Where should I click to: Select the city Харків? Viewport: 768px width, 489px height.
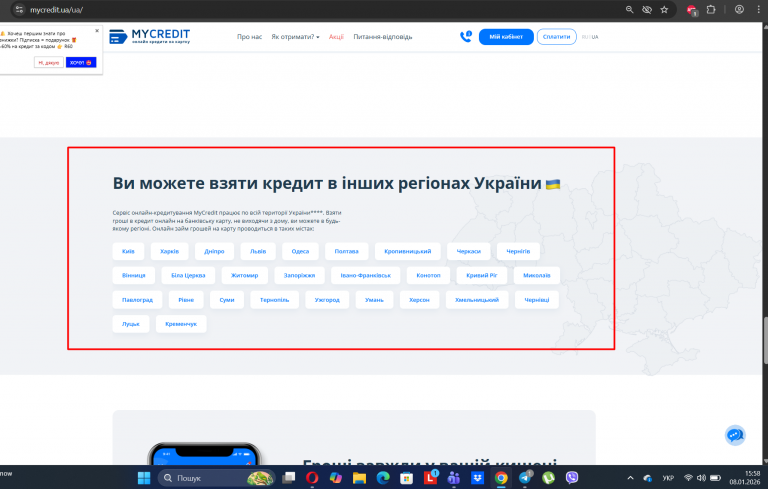[169, 251]
